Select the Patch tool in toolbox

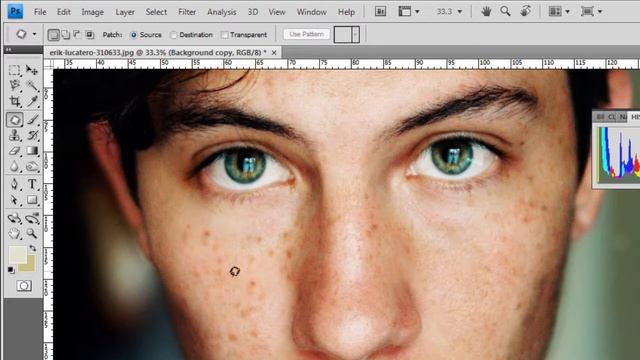point(14,120)
